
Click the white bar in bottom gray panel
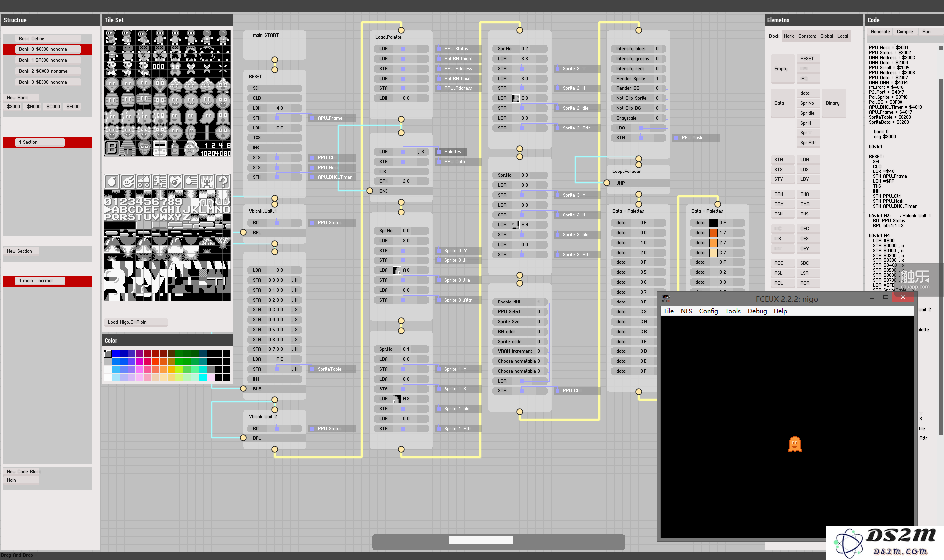480,540
